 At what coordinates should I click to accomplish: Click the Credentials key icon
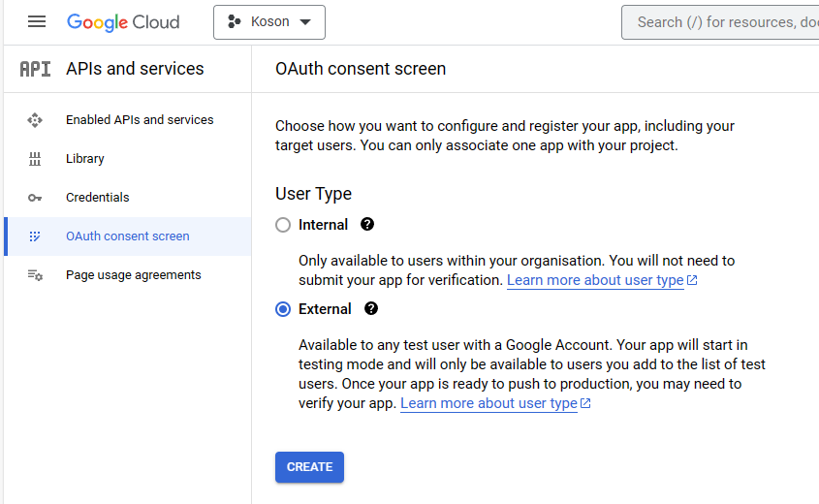[35, 198]
